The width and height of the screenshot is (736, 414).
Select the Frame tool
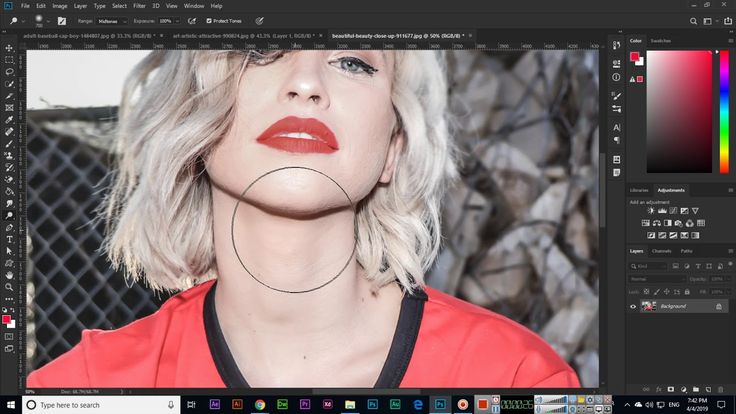tap(9, 108)
